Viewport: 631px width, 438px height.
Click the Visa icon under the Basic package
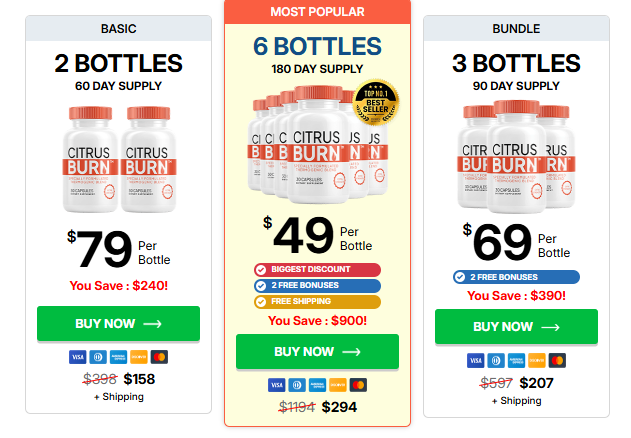click(77, 357)
